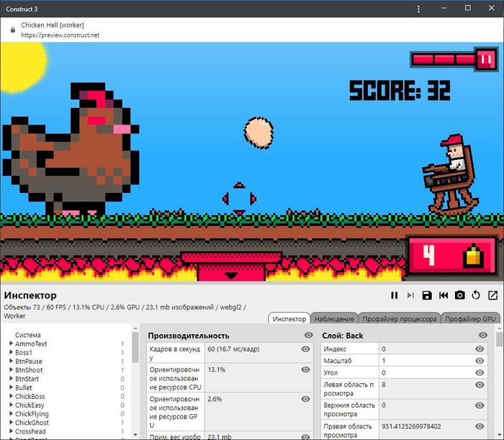Select Система in the object list
504x440 pixels.
point(27,335)
